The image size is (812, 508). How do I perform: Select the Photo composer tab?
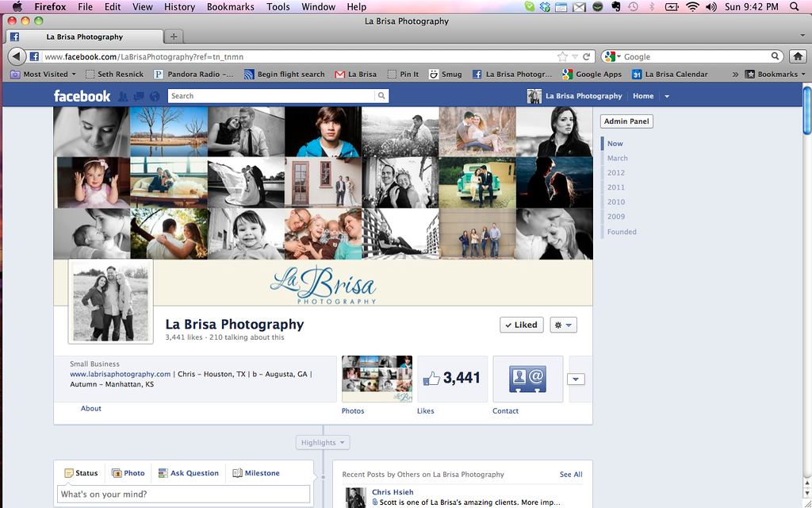[128, 473]
